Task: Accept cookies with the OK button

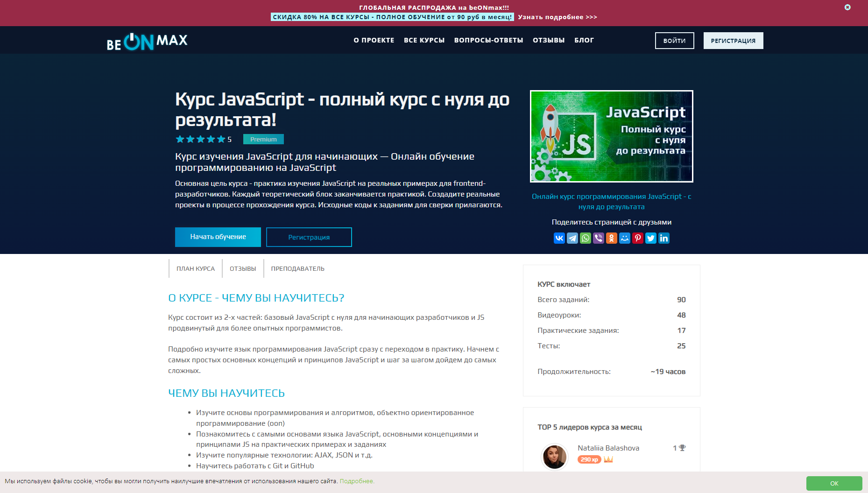Action: click(834, 483)
